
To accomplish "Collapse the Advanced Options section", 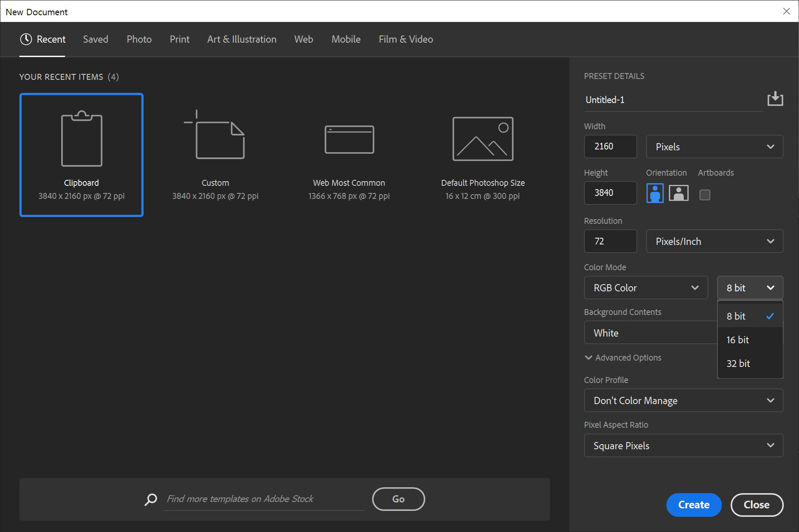I will (623, 358).
